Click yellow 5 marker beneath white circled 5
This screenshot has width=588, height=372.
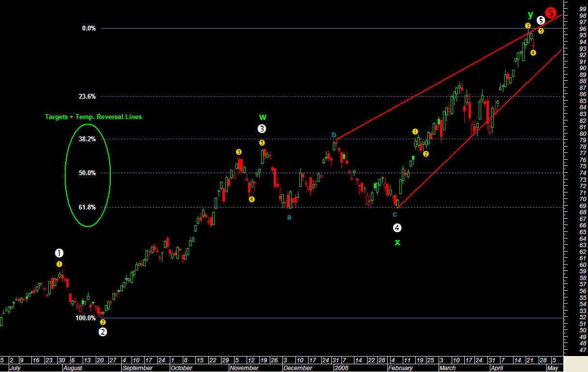541,31
